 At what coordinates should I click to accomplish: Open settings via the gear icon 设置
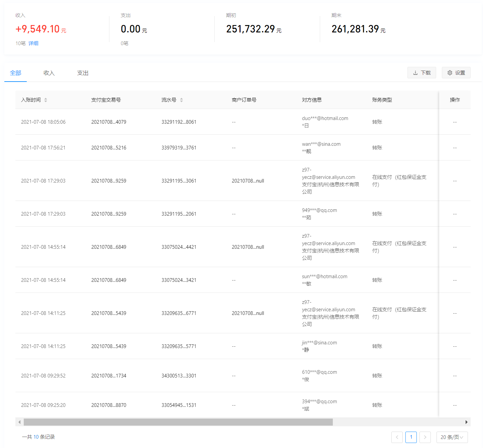pyautogui.click(x=456, y=73)
